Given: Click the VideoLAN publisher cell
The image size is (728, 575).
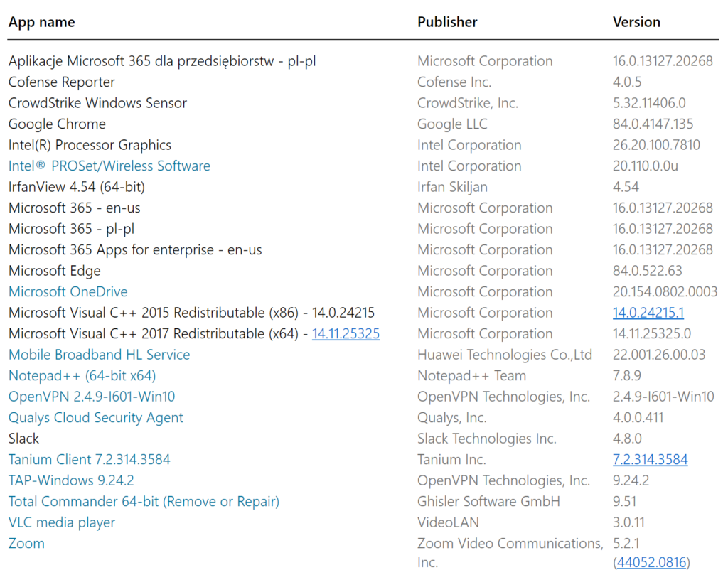Looking at the screenshot, I should point(448,522).
